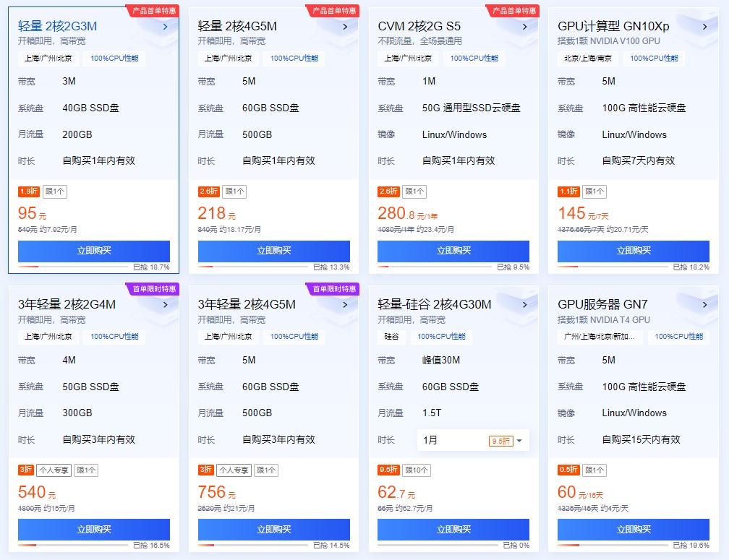The height and width of the screenshot is (560, 729).
Task: Open 轻量 2核4G5M card arrow
Action: click(345, 27)
